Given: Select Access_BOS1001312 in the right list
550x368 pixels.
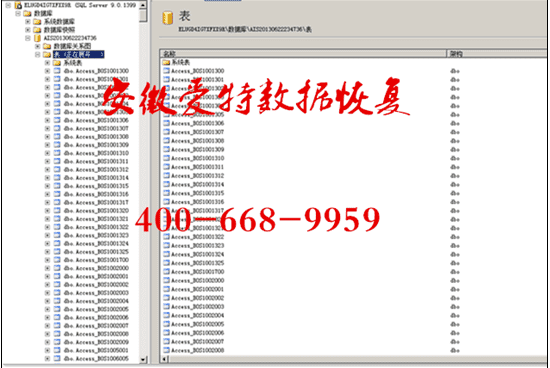Looking at the screenshot, I should pos(197,176).
